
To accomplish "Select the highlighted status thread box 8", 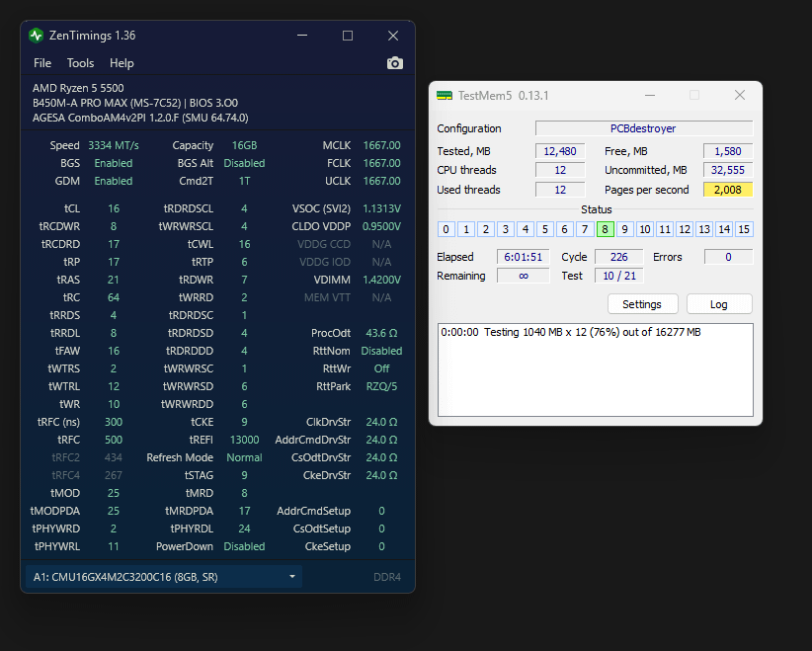I will (x=605, y=229).
